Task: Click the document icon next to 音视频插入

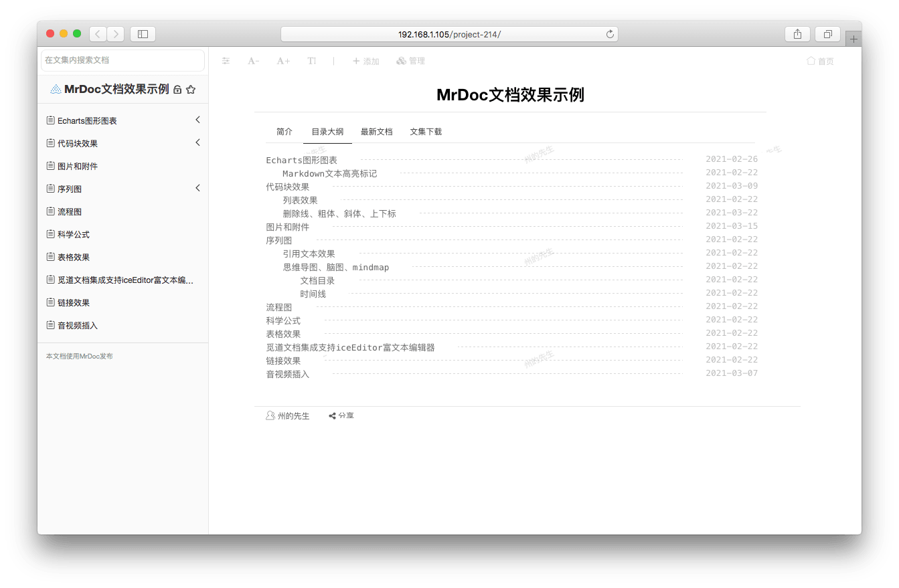Action: point(50,325)
